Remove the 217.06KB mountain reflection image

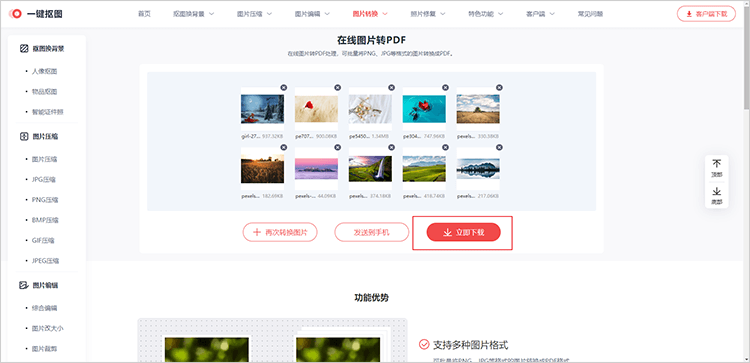pos(499,147)
